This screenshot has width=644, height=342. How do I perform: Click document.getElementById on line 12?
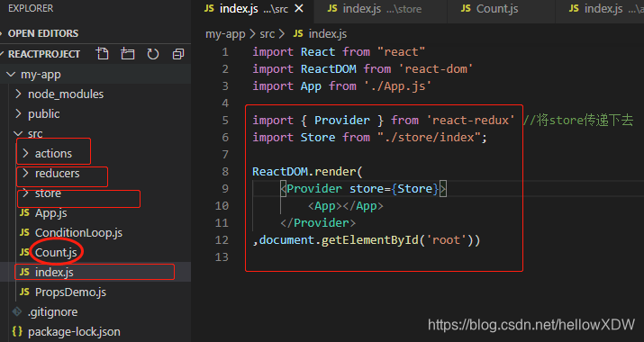[339, 239]
